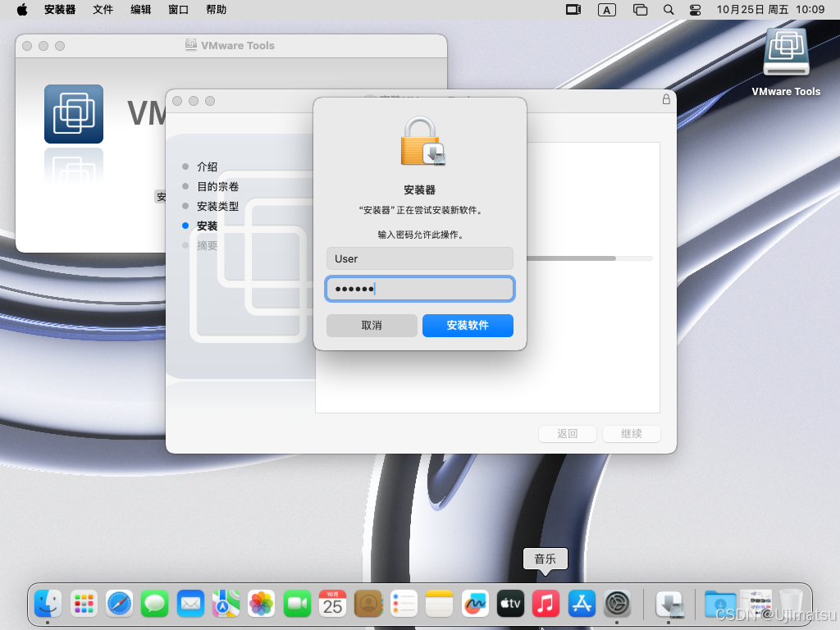Viewport: 840px width, 630px height.
Task: Select the 摘要 step in sidebar
Action: coord(208,246)
